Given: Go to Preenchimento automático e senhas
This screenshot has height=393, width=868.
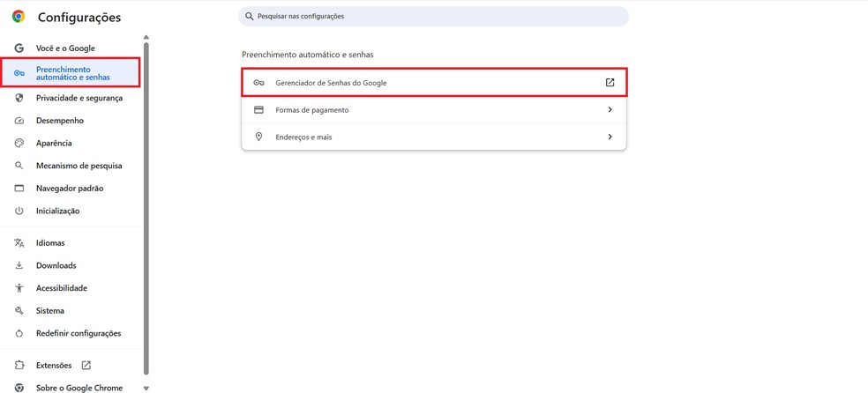Looking at the screenshot, I should click(x=72, y=73).
